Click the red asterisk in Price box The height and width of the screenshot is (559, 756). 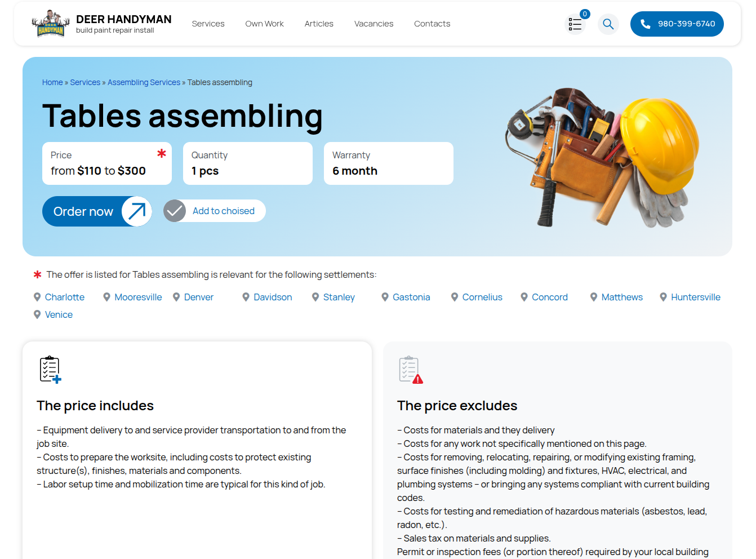[162, 153]
